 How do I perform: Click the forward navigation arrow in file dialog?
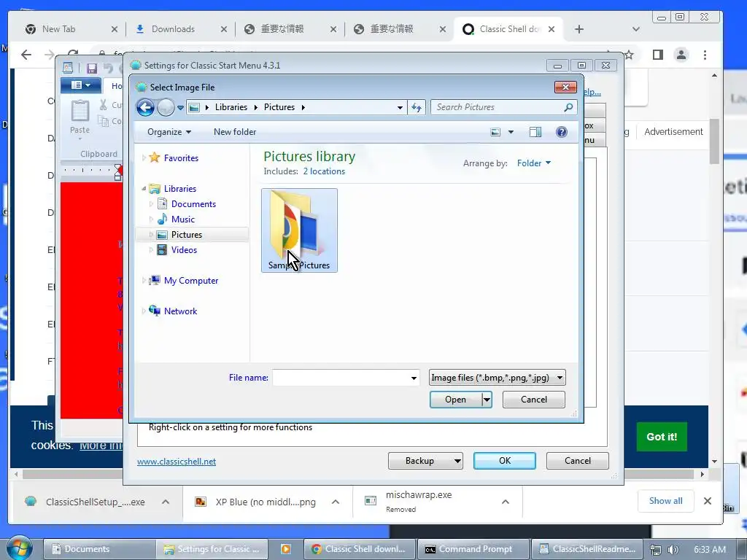tap(166, 108)
